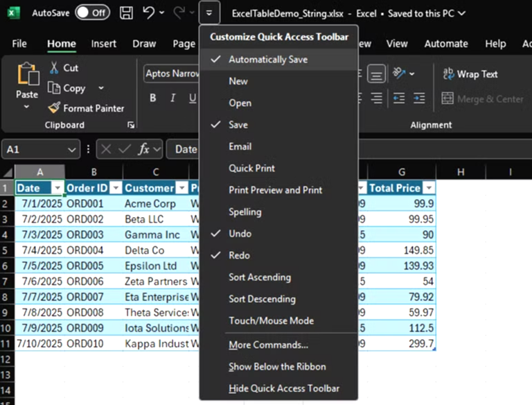Add New to Quick Access Toolbar

pyautogui.click(x=278, y=81)
